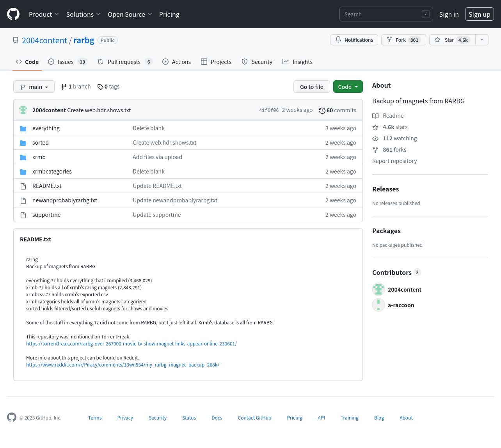The width and height of the screenshot is (501, 448).
Task: Click the Status footer link
Action: click(x=189, y=418)
